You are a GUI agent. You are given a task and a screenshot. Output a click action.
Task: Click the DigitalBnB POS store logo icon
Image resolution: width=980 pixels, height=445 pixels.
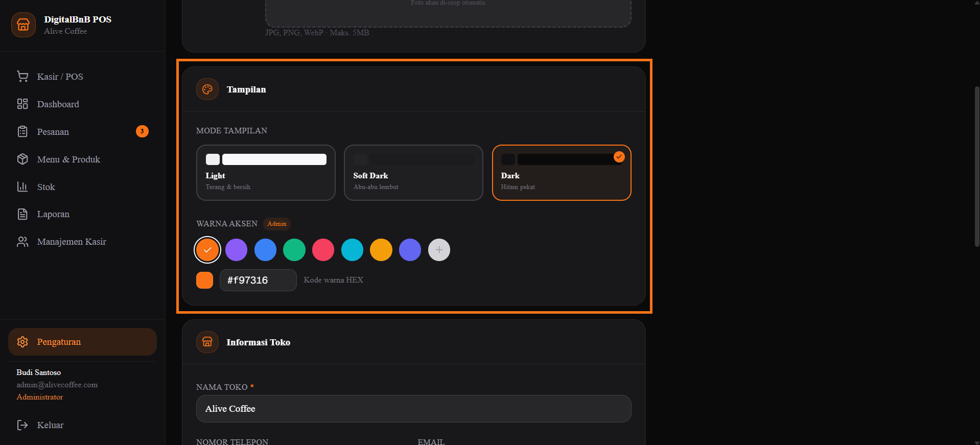tap(24, 25)
